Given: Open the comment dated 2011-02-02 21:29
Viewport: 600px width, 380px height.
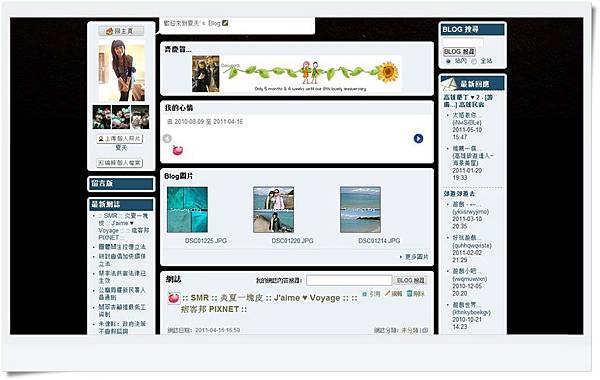Looking at the screenshot, I should coord(472,249).
